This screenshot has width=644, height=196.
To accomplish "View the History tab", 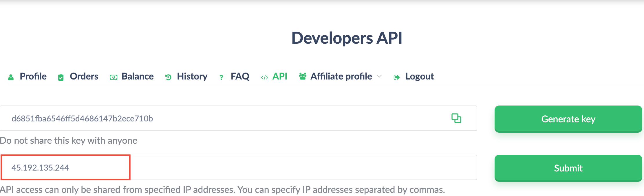I will [192, 76].
